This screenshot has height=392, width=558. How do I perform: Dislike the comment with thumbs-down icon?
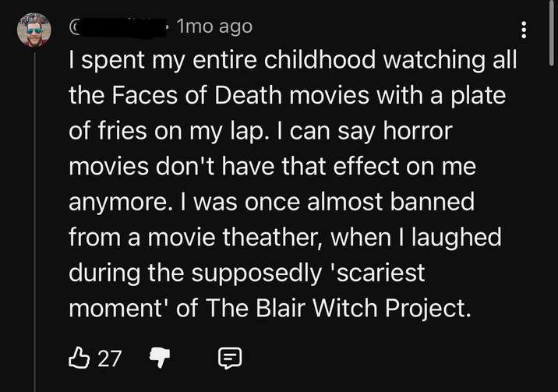coord(160,358)
